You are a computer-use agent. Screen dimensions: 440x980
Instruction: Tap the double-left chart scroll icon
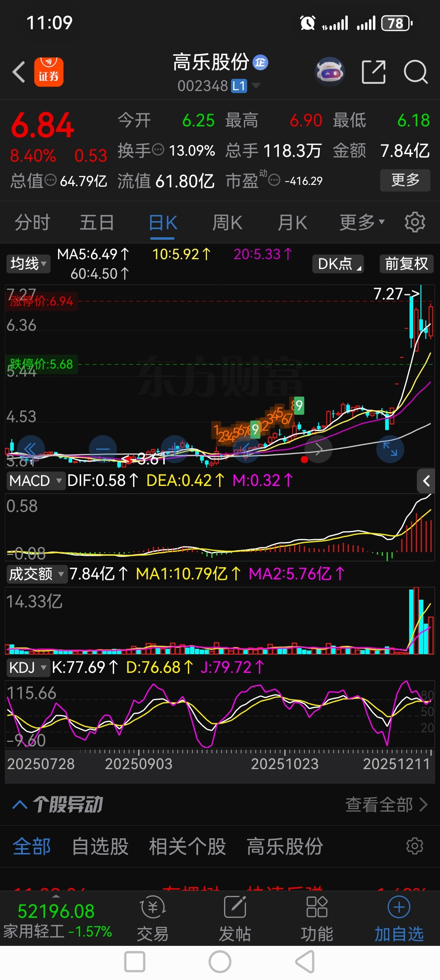tap(31, 449)
